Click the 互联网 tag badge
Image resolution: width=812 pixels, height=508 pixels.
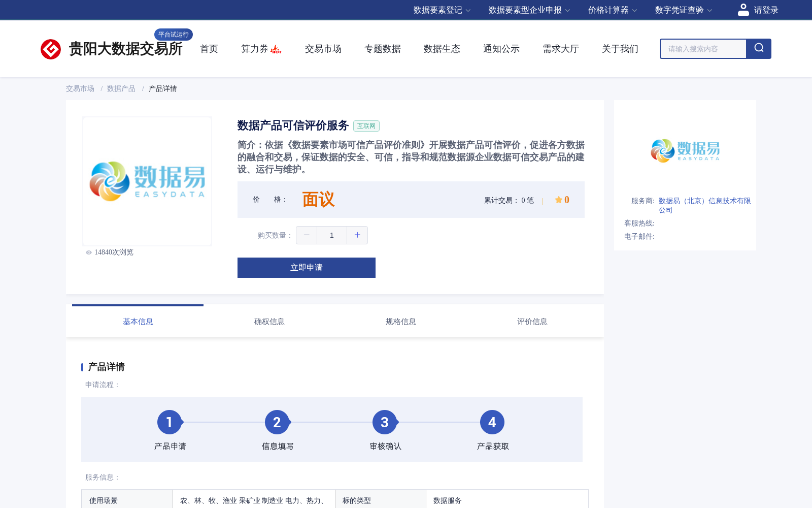[x=366, y=126]
